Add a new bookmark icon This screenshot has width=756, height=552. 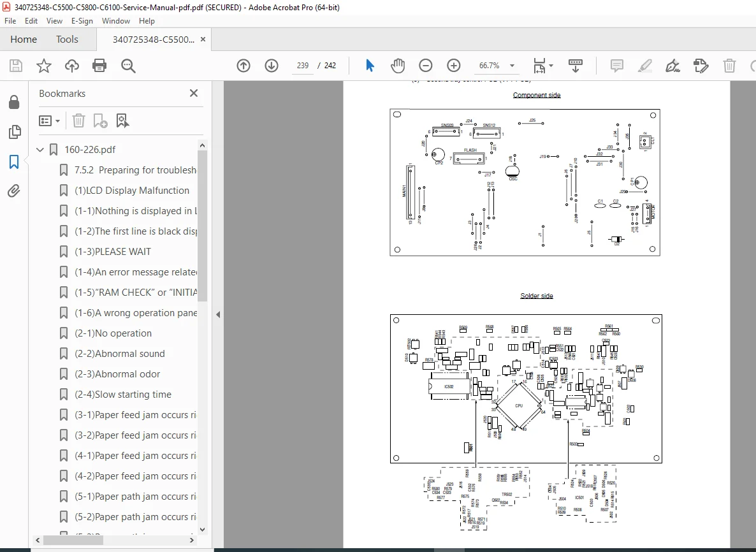point(100,120)
